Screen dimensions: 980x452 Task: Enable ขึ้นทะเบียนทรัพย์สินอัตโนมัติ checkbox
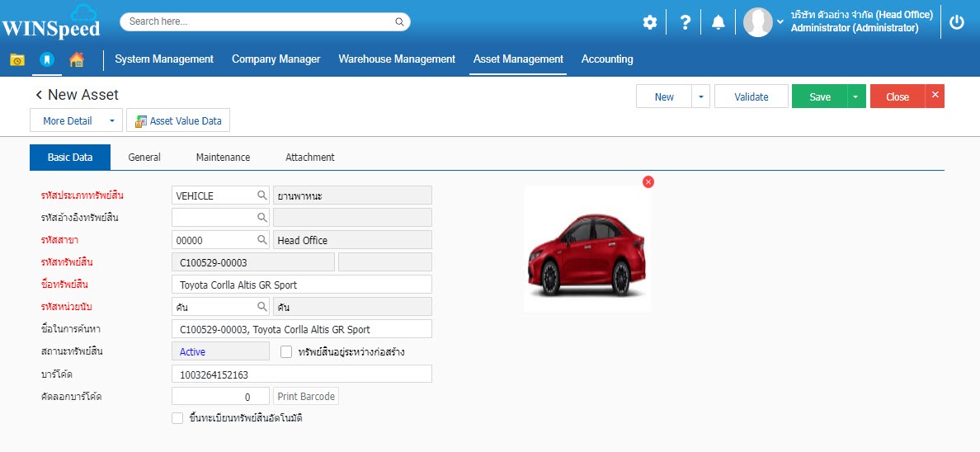click(177, 418)
